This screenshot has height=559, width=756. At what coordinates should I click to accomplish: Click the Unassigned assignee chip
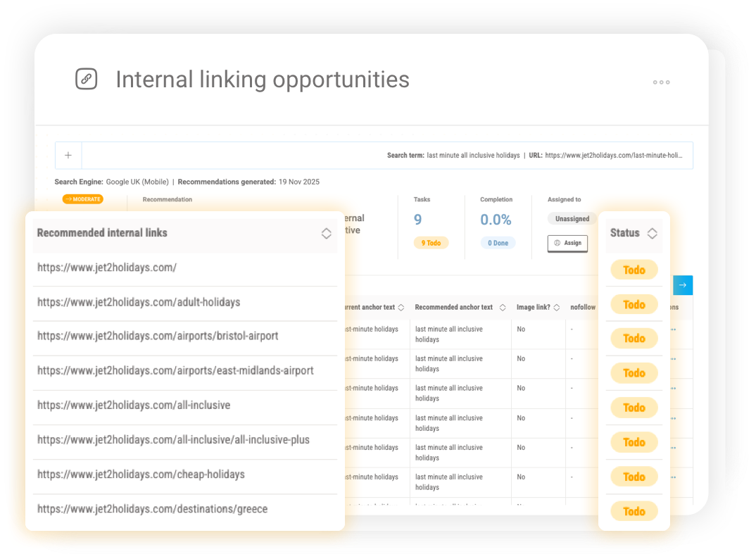tap(572, 218)
